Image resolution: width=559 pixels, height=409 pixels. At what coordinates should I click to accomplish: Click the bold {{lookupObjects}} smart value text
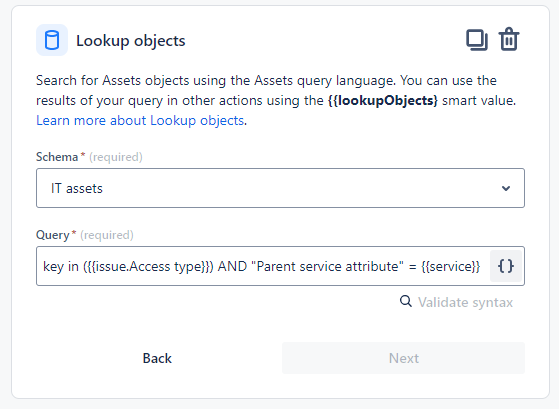[383, 101]
